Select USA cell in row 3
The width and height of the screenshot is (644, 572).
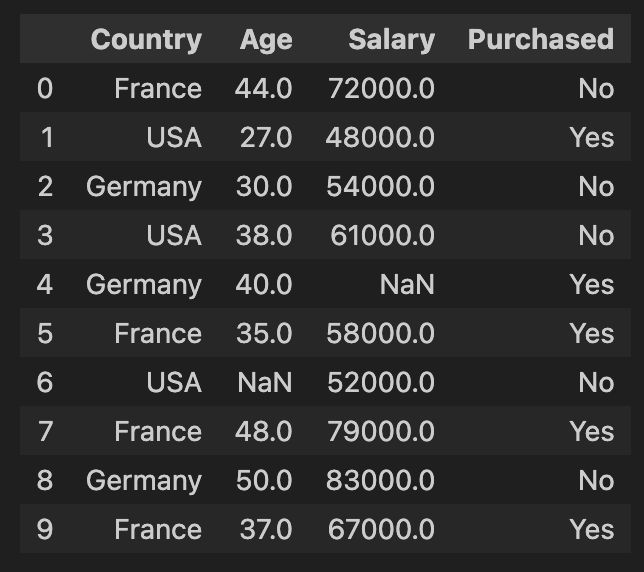click(174, 235)
